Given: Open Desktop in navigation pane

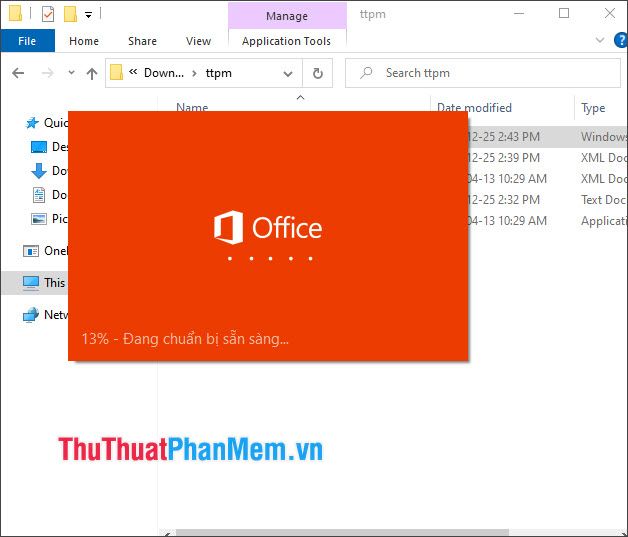Looking at the screenshot, I should click(x=49, y=147).
